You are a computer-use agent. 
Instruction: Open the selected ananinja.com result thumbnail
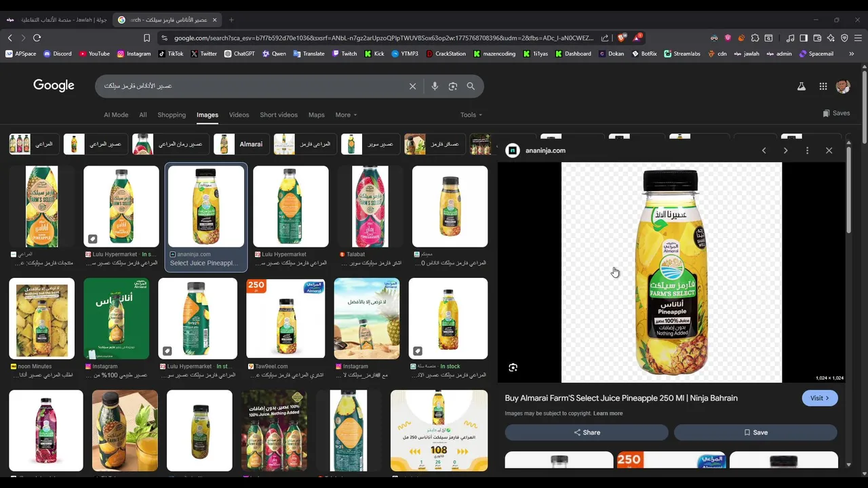pyautogui.click(x=206, y=207)
